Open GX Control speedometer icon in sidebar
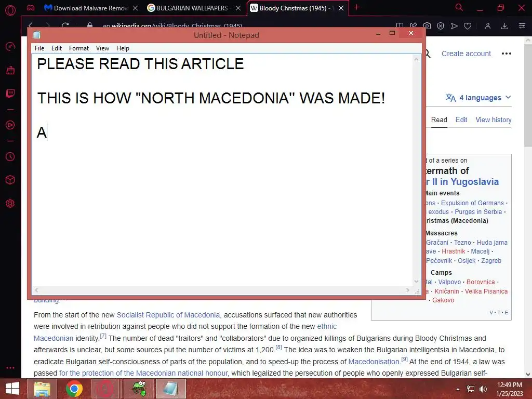This screenshot has height=399, width=532. [x=10, y=46]
